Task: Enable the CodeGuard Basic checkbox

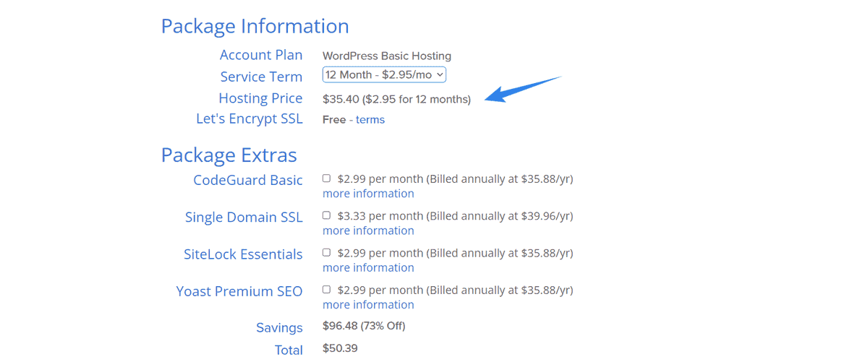Action: pyautogui.click(x=326, y=178)
